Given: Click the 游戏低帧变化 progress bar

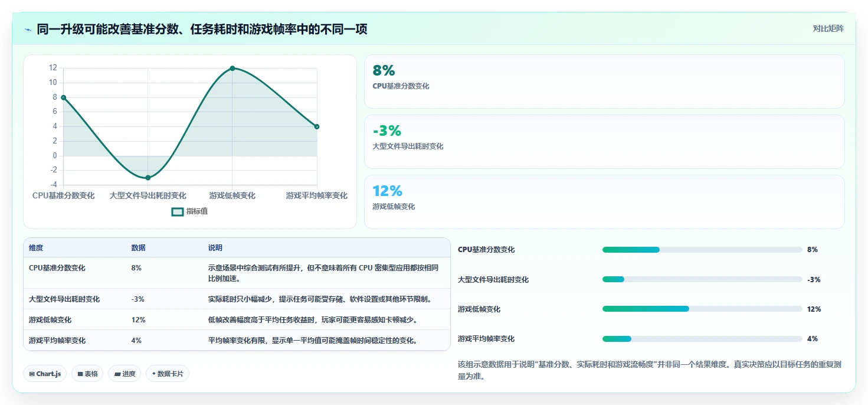Looking at the screenshot, I should click(702, 309).
